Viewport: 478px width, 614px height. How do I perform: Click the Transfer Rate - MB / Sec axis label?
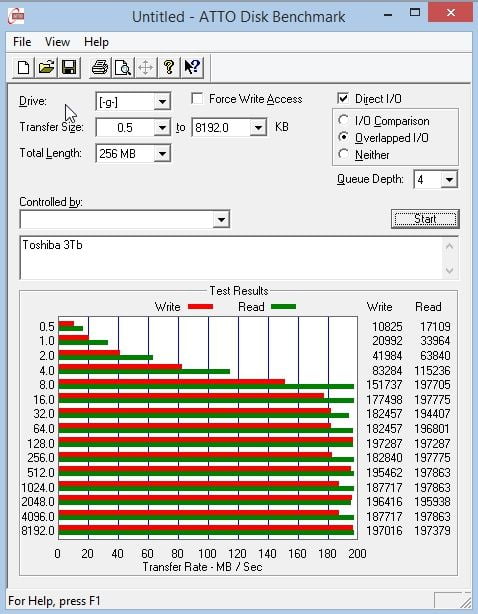point(202,567)
